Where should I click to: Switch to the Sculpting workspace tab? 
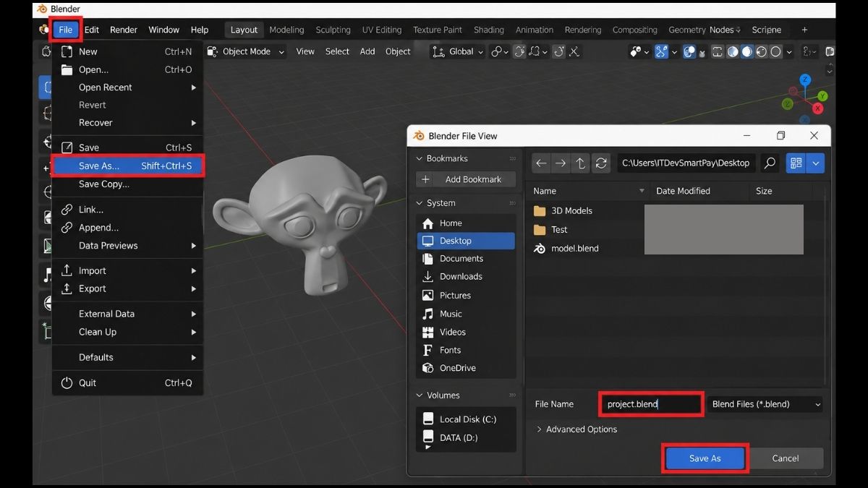click(333, 30)
